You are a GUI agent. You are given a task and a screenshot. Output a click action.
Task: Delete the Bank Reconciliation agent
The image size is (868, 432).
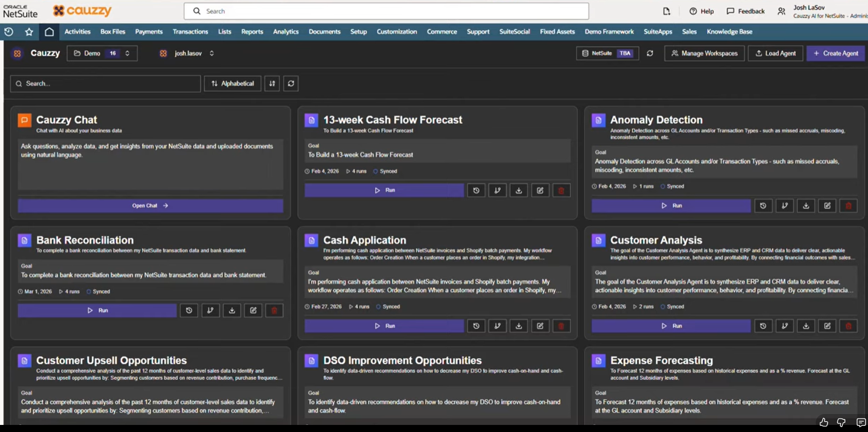[274, 310]
